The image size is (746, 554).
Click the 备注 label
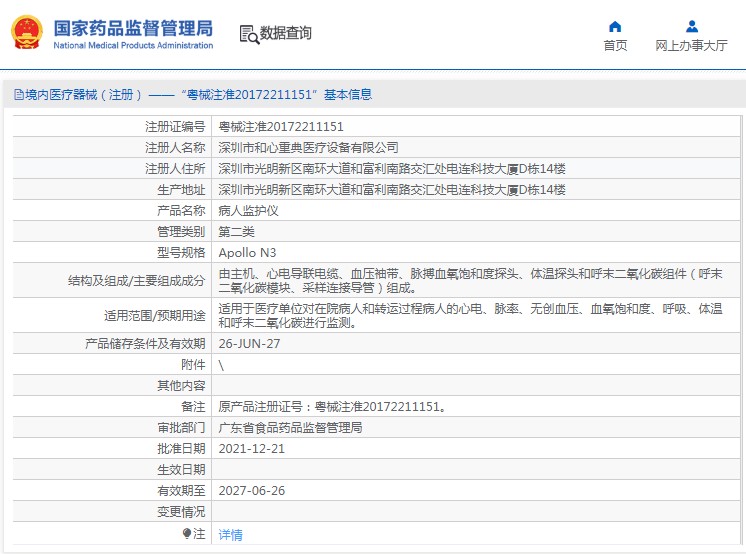click(193, 406)
